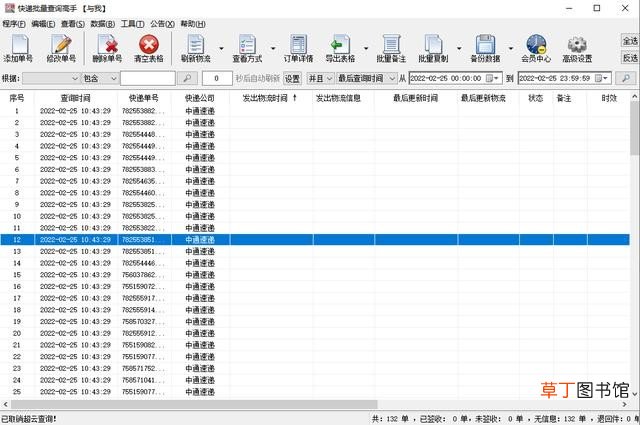Screen dimensions: 640x425
Task: Open the 编辑(E) menu
Action: tap(43, 24)
